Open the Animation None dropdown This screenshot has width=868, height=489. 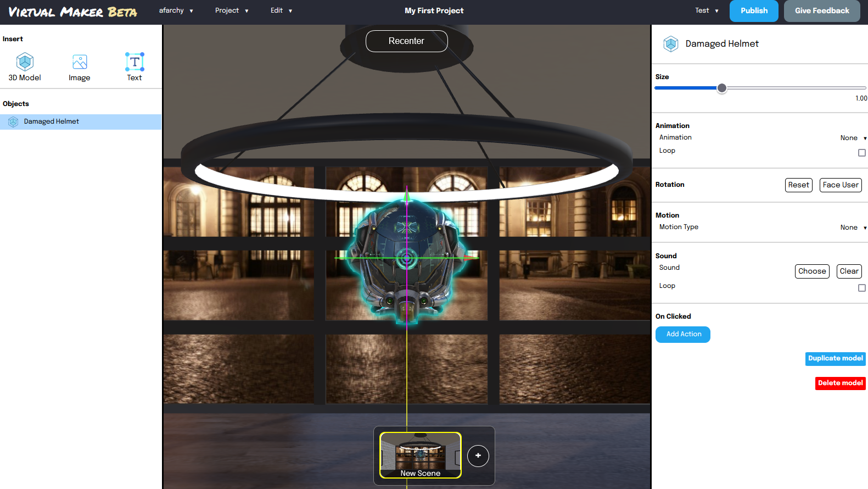(x=853, y=138)
